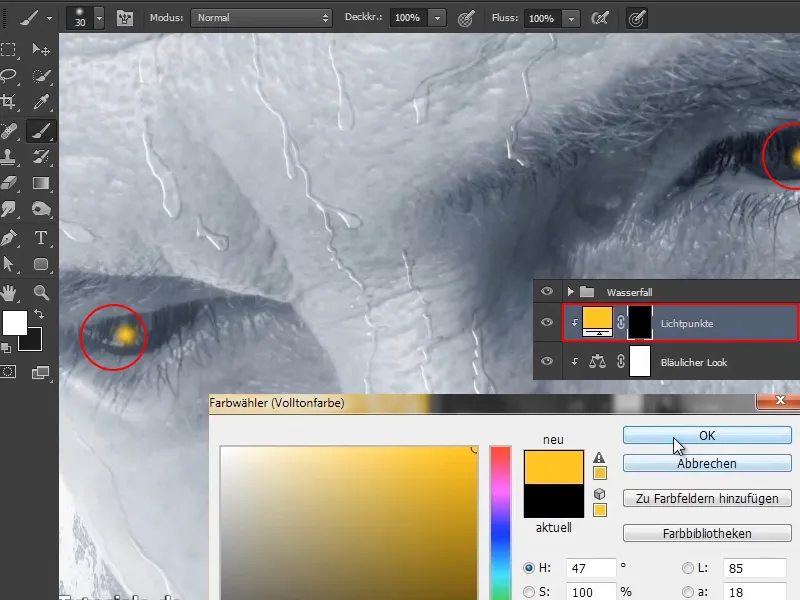Select the Pen tool
This screenshot has width=800, height=600.
[9, 238]
